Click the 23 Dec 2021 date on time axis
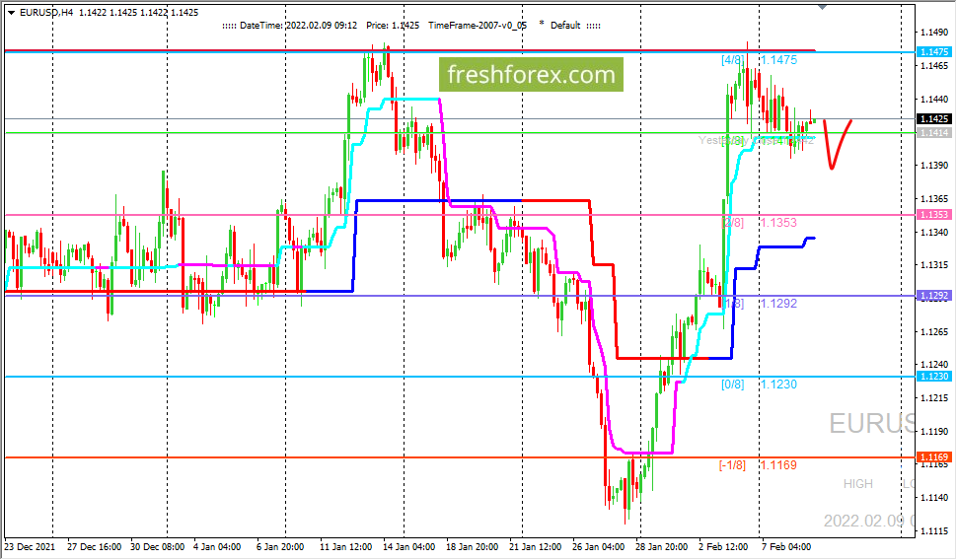This screenshot has width=957, height=560. 30,547
